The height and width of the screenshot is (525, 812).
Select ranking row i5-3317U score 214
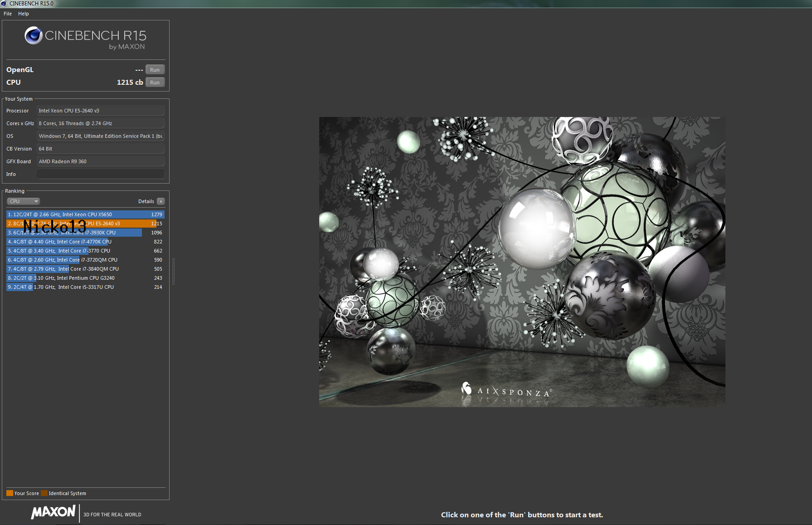(85, 287)
